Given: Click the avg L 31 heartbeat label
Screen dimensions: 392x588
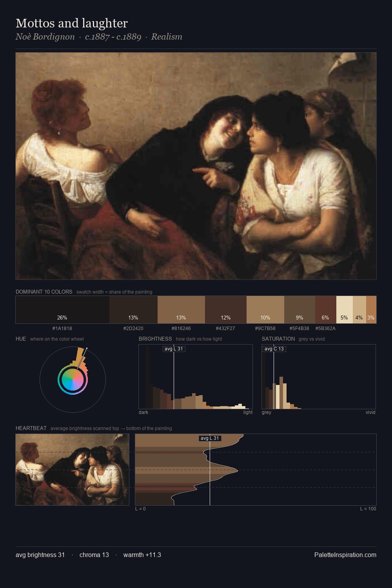Looking at the screenshot, I should [210, 438].
